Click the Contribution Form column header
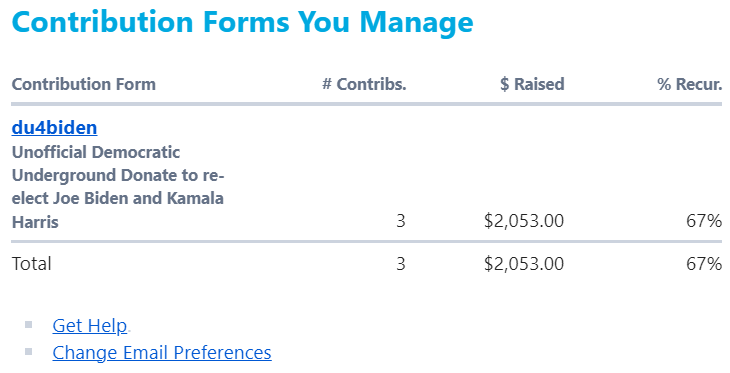The width and height of the screenshot is (730, 373). coord(84,84)
